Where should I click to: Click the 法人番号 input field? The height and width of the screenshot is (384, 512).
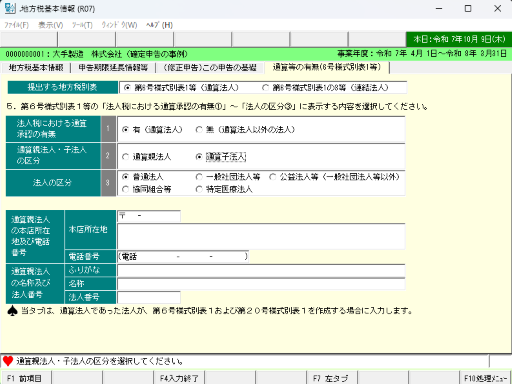[x=149, y=297]
